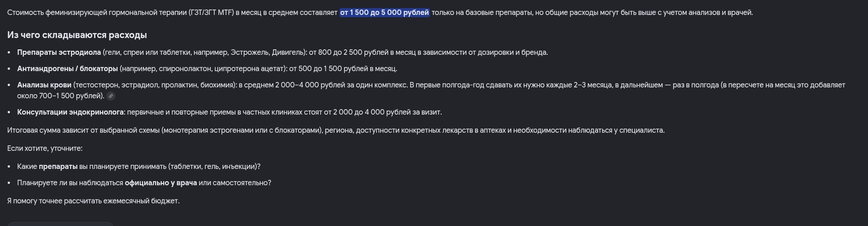
Task: Click the bold phrase "официально у врача"
Action: tap(161, 183)
